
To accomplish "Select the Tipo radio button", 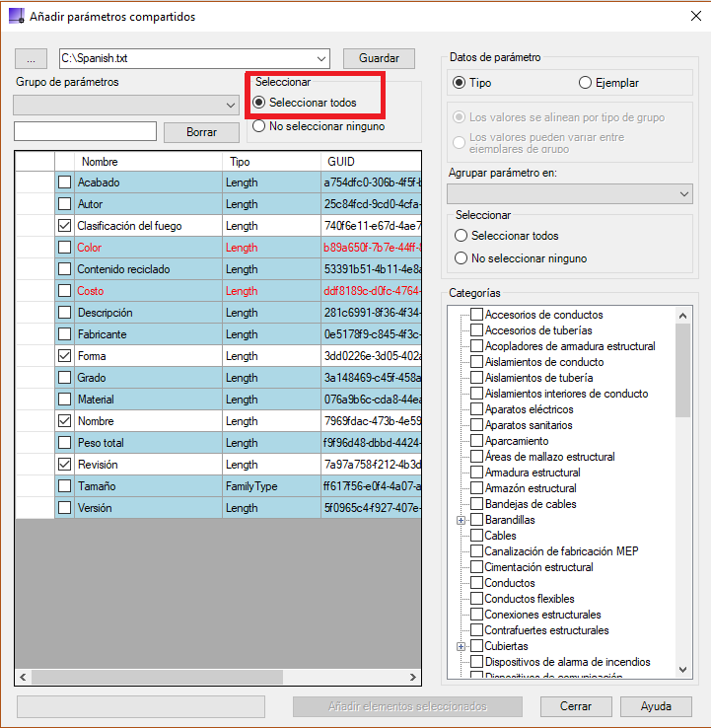I will pyautogui.click(x=459, y=83).
